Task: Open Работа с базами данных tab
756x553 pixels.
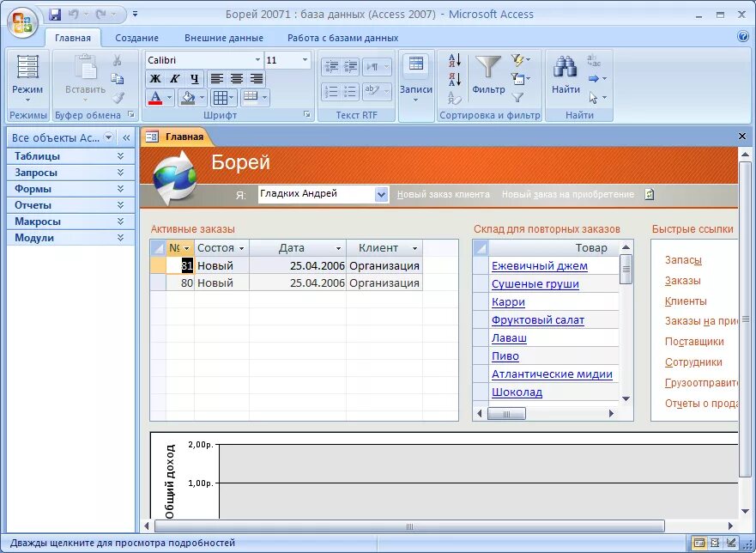Action: [x=342, y=38]
